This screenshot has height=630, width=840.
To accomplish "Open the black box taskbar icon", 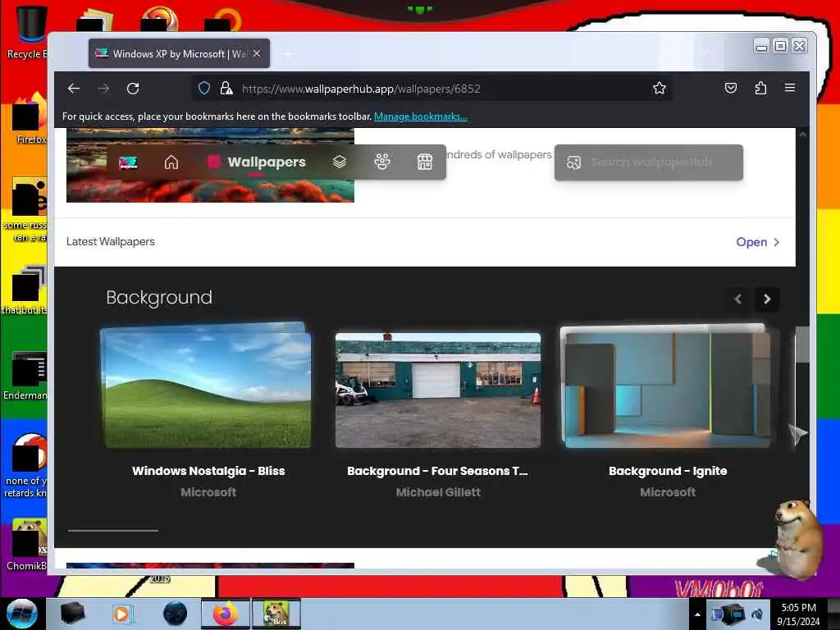I will tap(72, 614).
